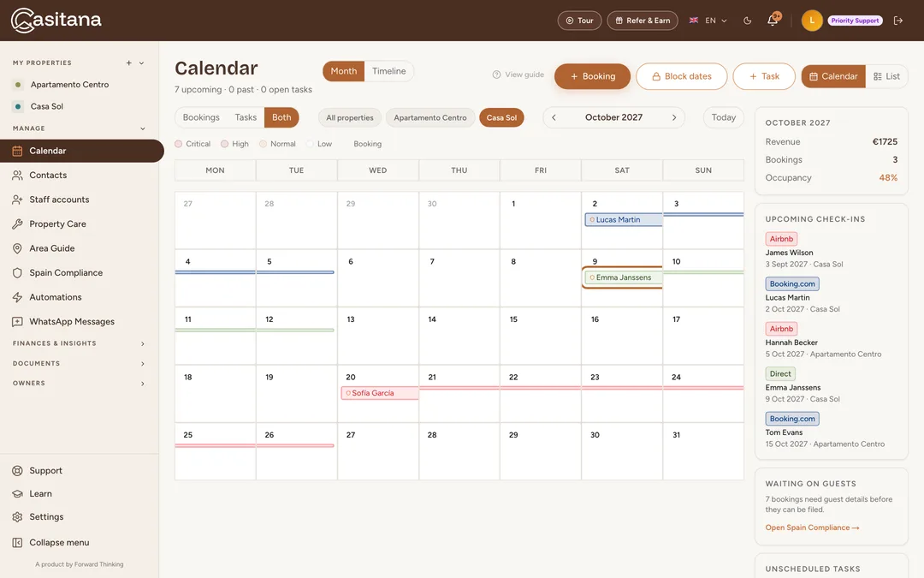924x578 pixels.
Task: Filter by All properties
Action: pos(350,117)
